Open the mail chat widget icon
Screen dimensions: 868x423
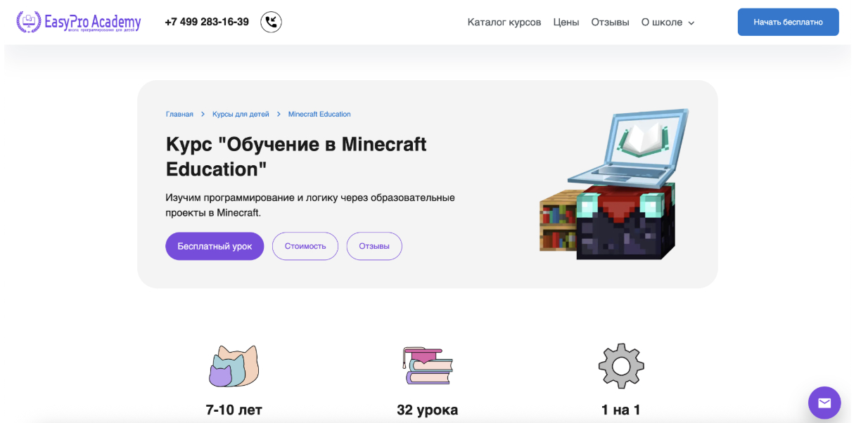824,403
